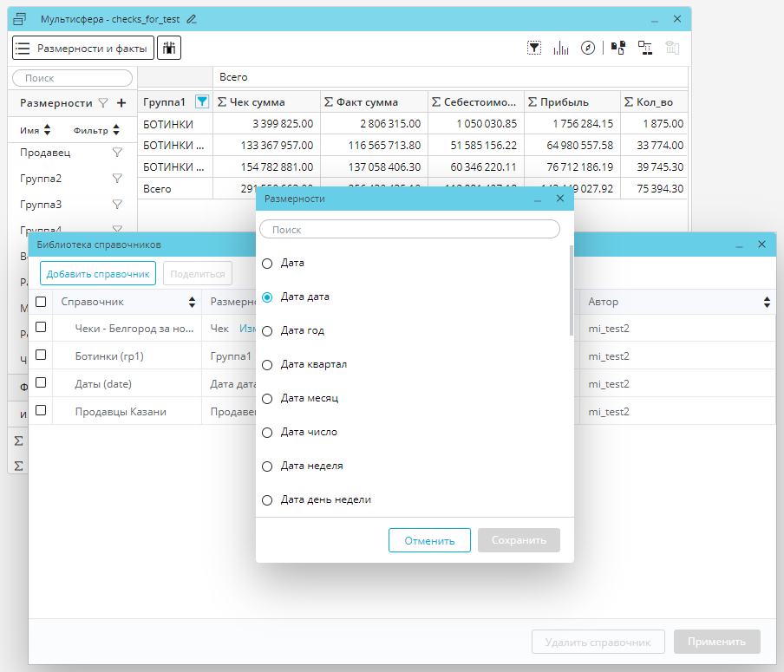Tick the select-all checkbox in Справочник header

(41, 302)
